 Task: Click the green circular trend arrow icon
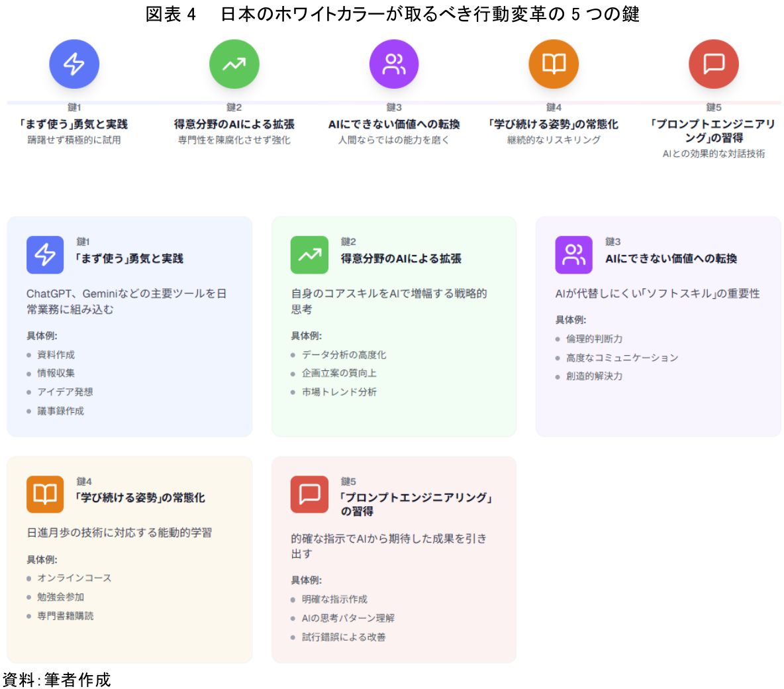(x=234, y=64)
